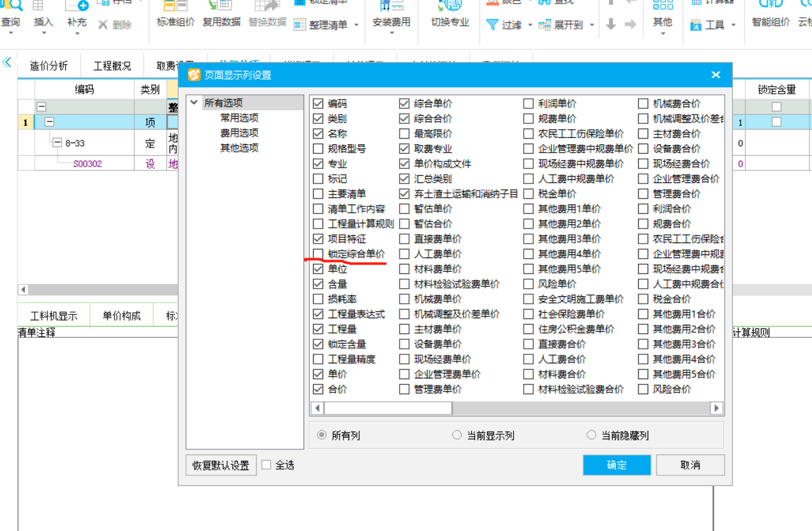Click the 编码 column header
This screenshot has height=531, width=812.
pyautogui.click(x=84, y=89)
